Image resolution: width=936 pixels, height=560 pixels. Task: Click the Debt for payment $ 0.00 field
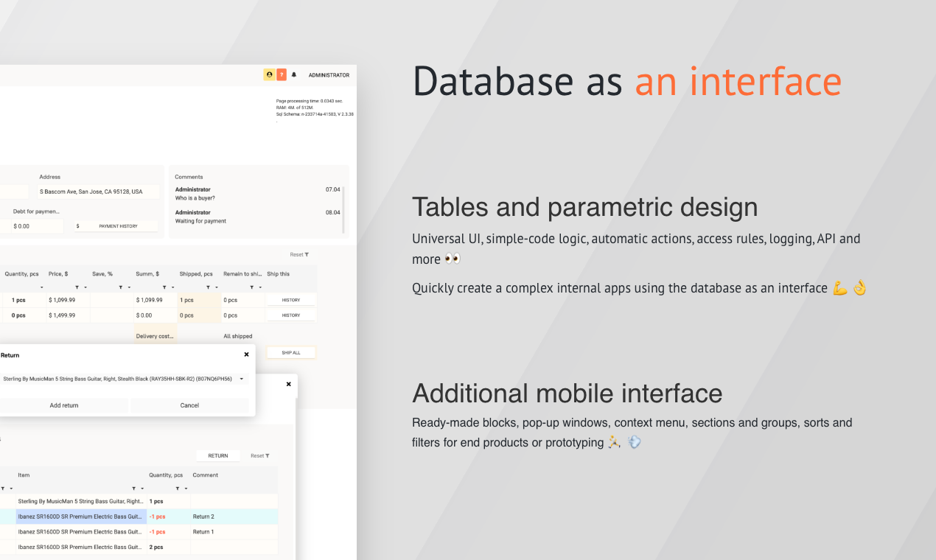tap(38, 226)
